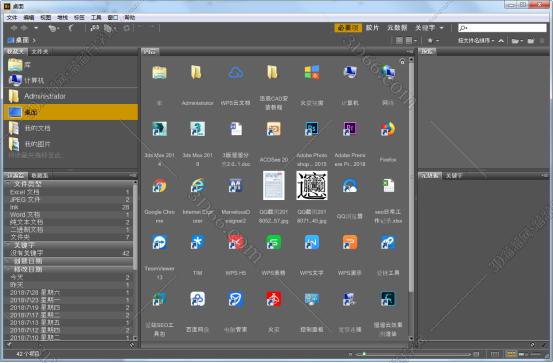
Task: Filter by Word 文档 type
Action: click(69, 214)
